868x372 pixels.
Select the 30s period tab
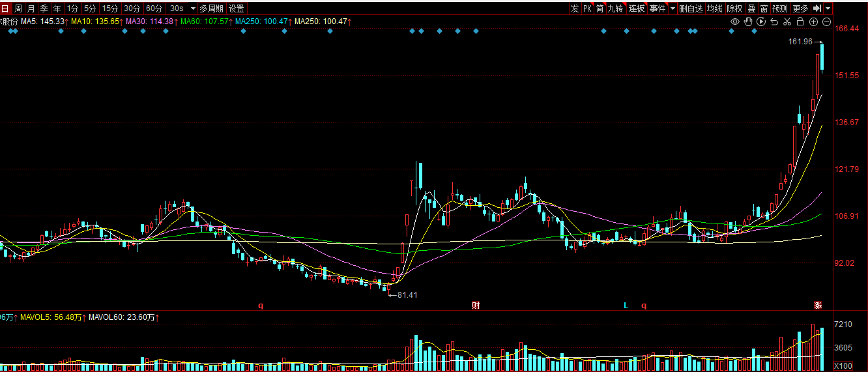tap(177, 8)
